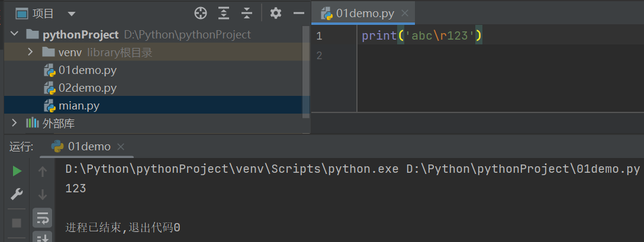Hide the project panel with minimize dash
Screen dimensions: 644x242
pyautogui.click(x=298, y=13)
